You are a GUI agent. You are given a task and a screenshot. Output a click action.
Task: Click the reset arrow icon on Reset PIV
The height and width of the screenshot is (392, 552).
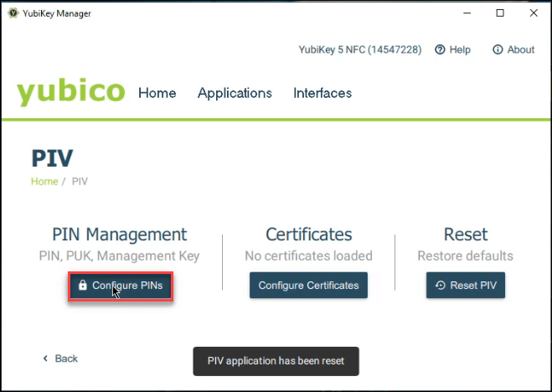(x=441, y=286)
